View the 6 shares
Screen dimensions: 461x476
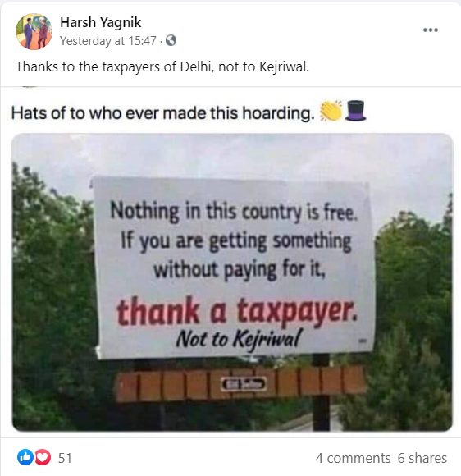coord(422,458)
